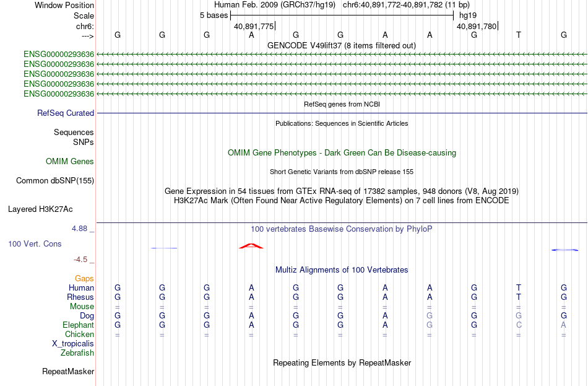Click the Common dbSNP(155) track label
The width and height of the screenshot is (588, 386).
pyautogui.click(x=54, y=181)
